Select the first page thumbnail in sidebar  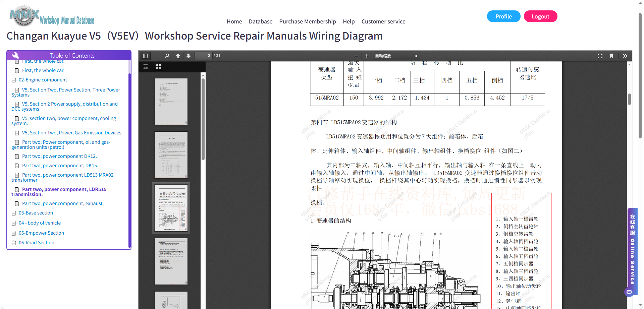(171, 102)
